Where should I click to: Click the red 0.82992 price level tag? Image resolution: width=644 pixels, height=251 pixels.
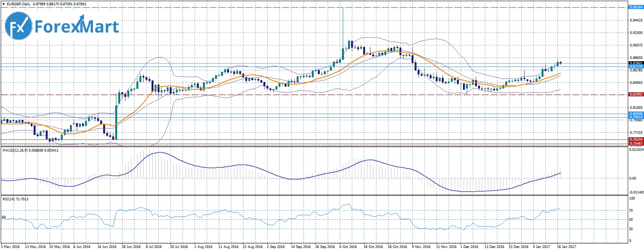[x=636, y=95]
